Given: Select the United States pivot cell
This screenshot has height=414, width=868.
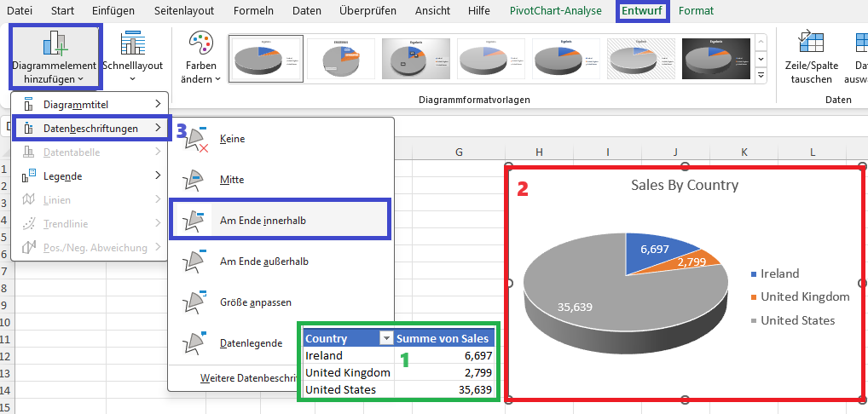Looking at the screenshot, I should [348, 389].
